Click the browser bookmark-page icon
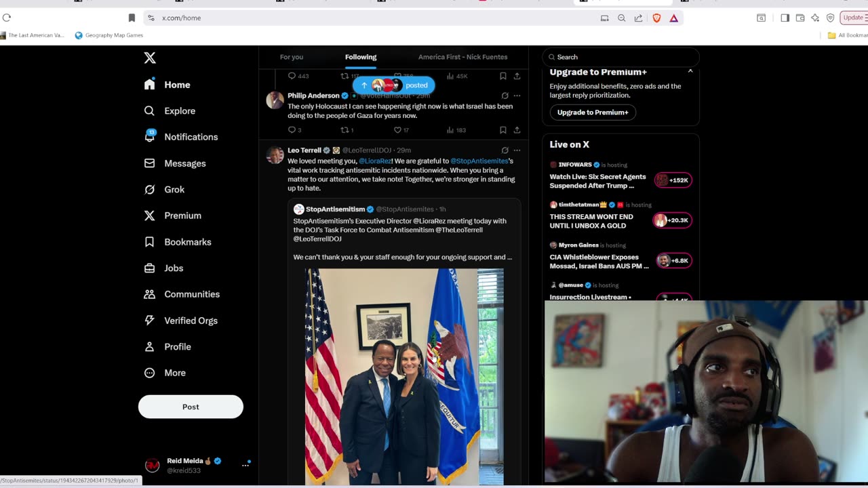868x488 pixels. [132, 18]
